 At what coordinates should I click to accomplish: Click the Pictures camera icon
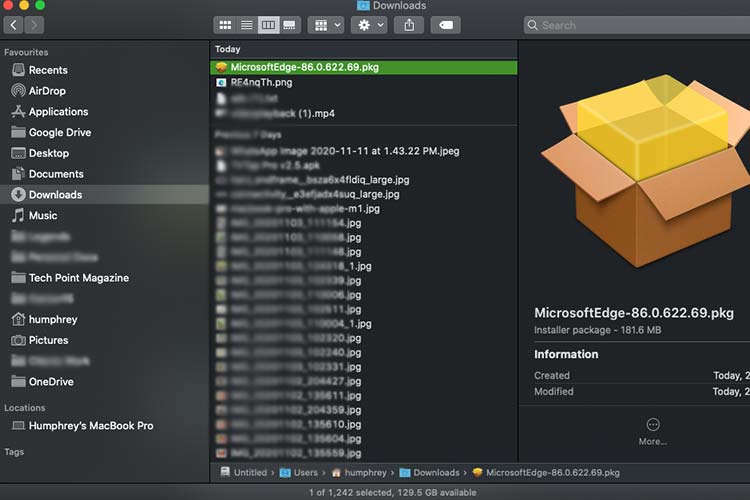pos(18,340)
